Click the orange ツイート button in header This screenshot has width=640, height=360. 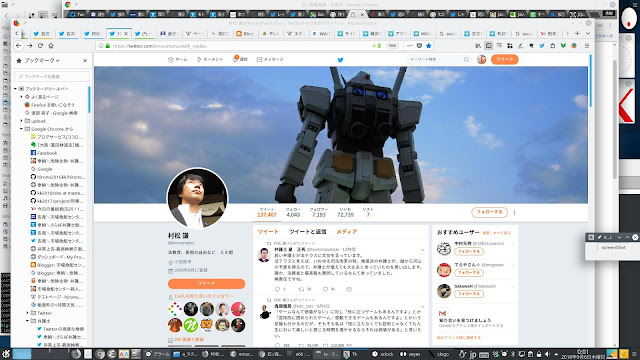click(x=504, y=60)
